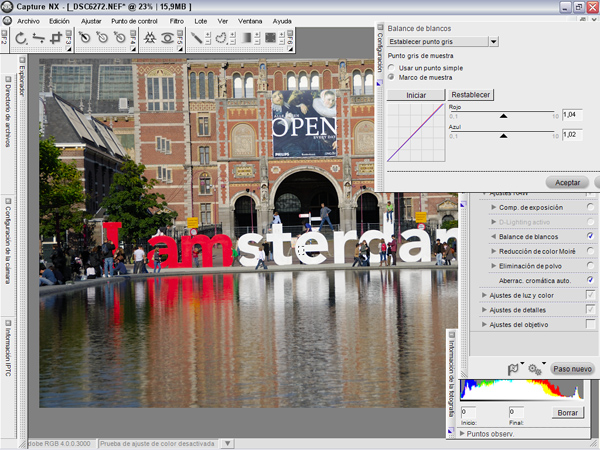This screenshot has width=600, height=450.
Task: Select the Rotate tool in toolbar
Action: pos(21,38)
